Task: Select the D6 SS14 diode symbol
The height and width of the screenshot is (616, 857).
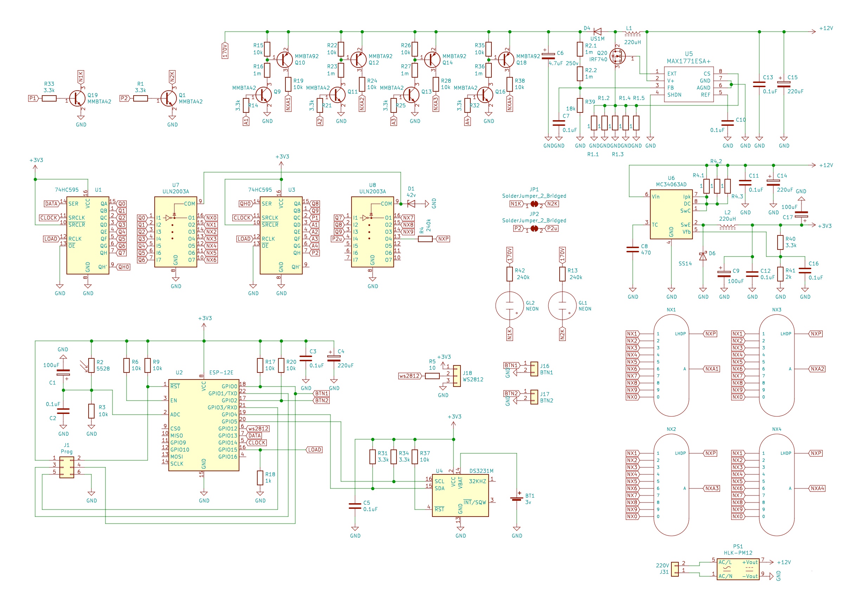Action: (703, 257)
